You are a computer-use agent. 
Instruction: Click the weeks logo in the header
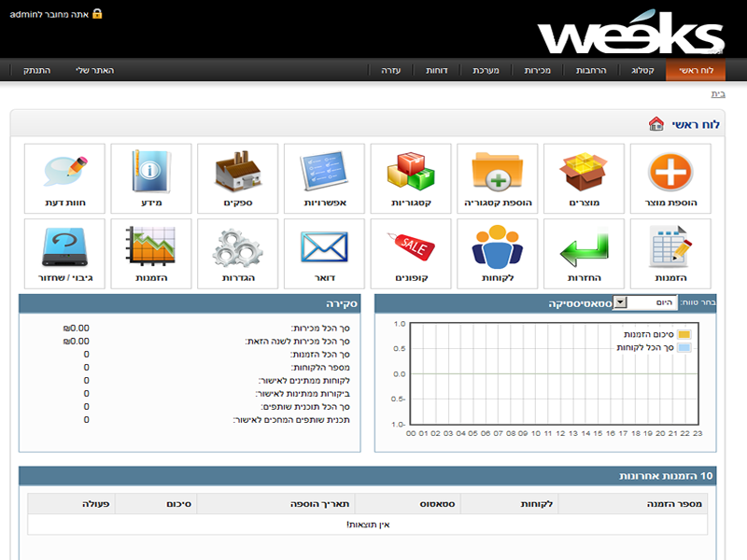631,33
